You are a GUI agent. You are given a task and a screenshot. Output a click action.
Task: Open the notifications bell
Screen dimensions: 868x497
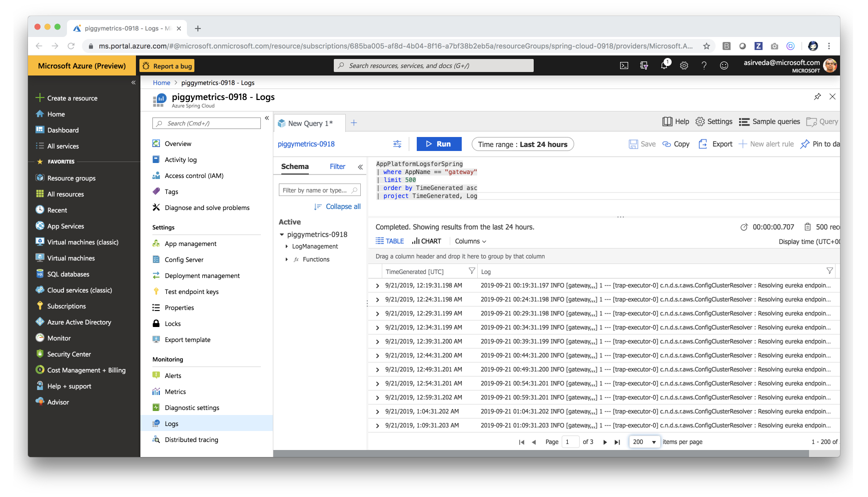click(664, 65)
